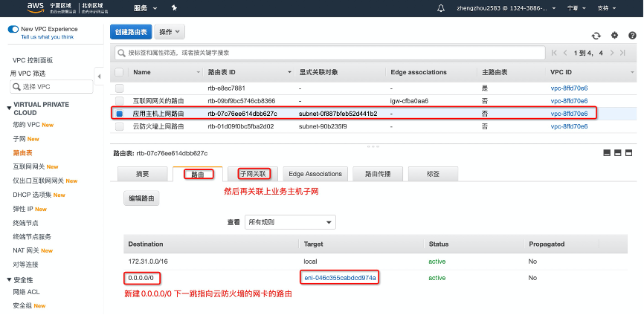Refresh the route table list
644x315 pixels.
(596, 35)
